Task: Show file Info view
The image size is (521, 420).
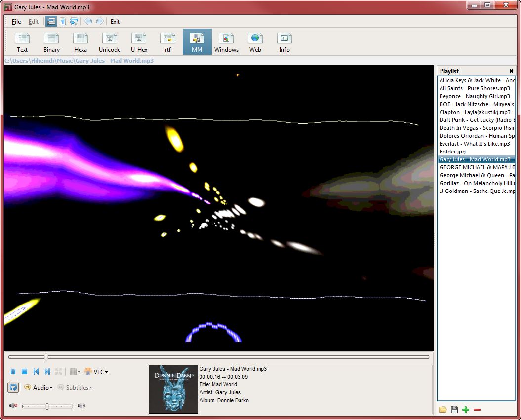Action: [284, 42]
